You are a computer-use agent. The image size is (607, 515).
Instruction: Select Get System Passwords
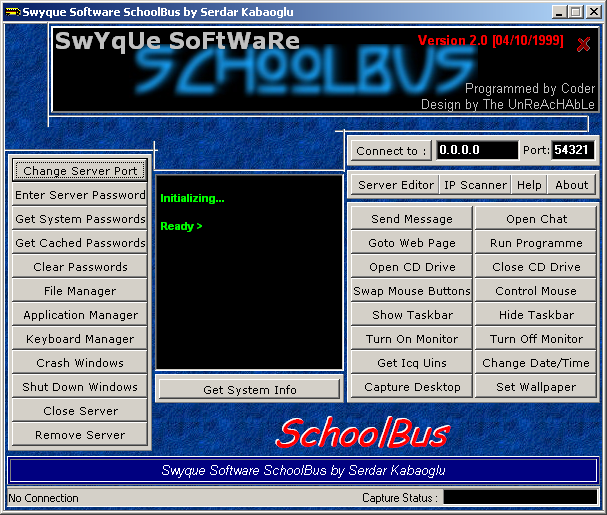[80, 219]
